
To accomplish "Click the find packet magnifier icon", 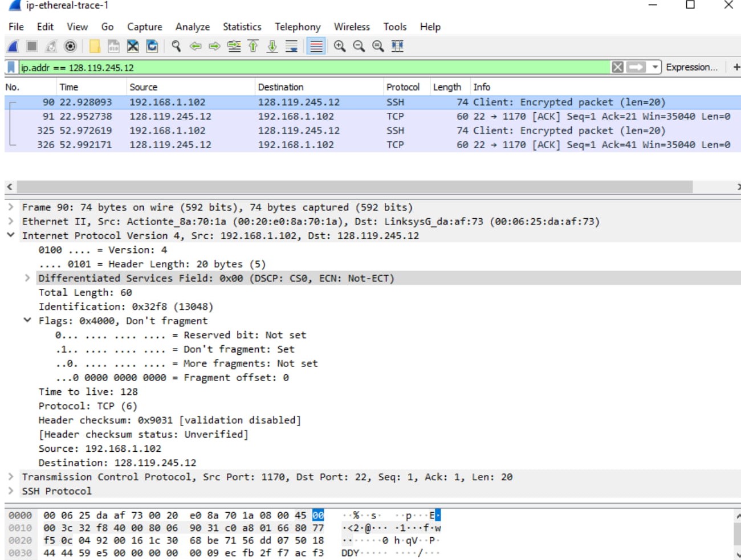I will 176,46.
